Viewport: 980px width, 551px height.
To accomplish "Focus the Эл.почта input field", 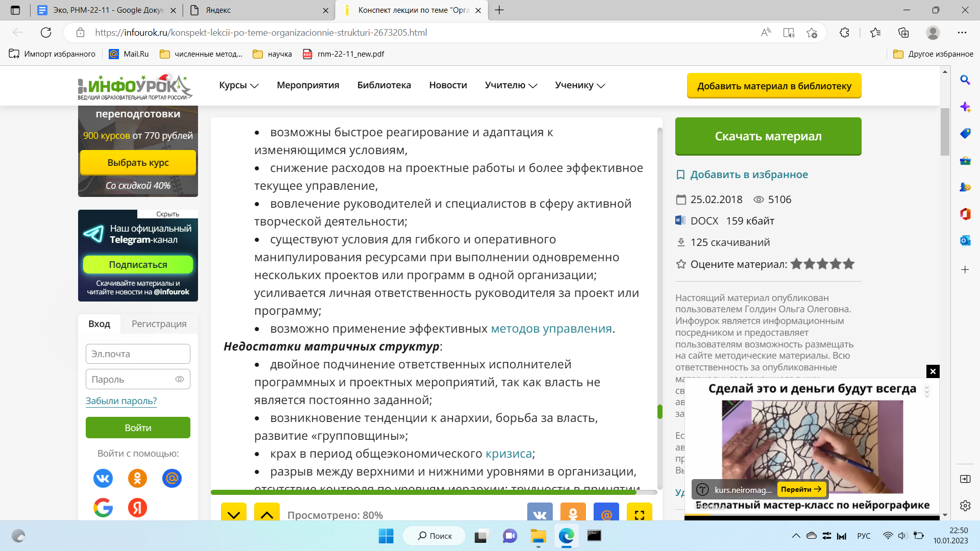I will [x=138, y=354].
